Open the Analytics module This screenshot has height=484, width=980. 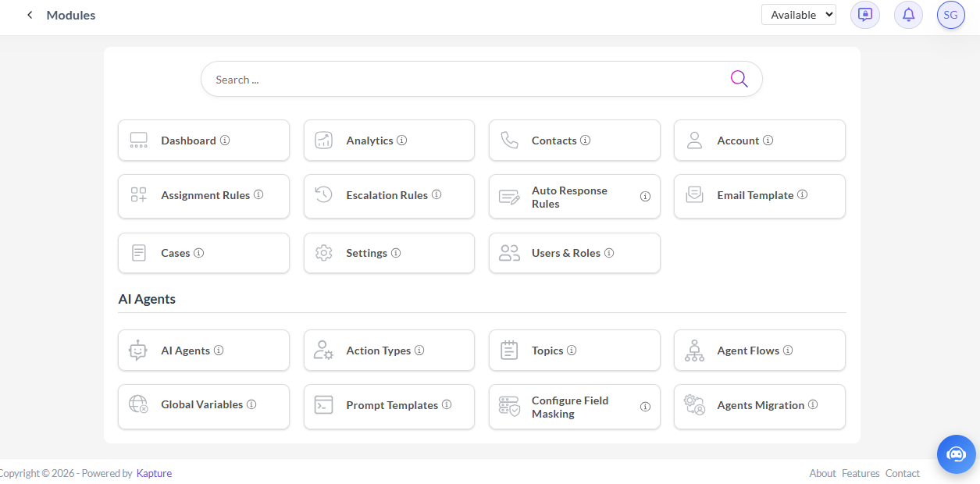click(x=388, y=141)
